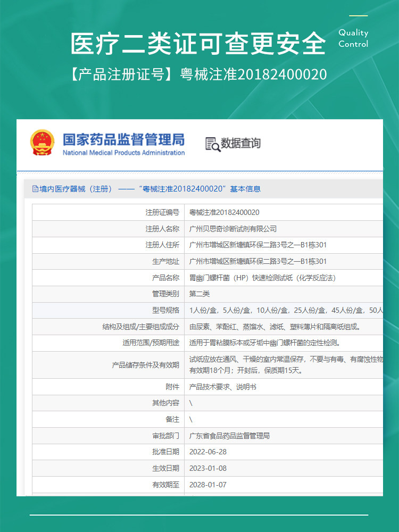Select the date 2028-01-07
399x532 pixels.
point(207,485)
